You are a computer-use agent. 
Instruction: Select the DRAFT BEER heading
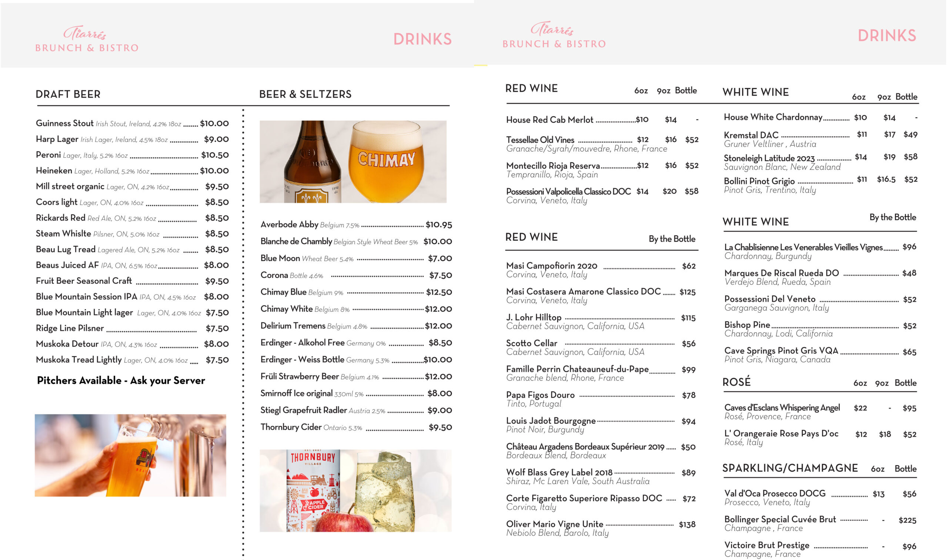pyautogui.click(x=69, y=94)
